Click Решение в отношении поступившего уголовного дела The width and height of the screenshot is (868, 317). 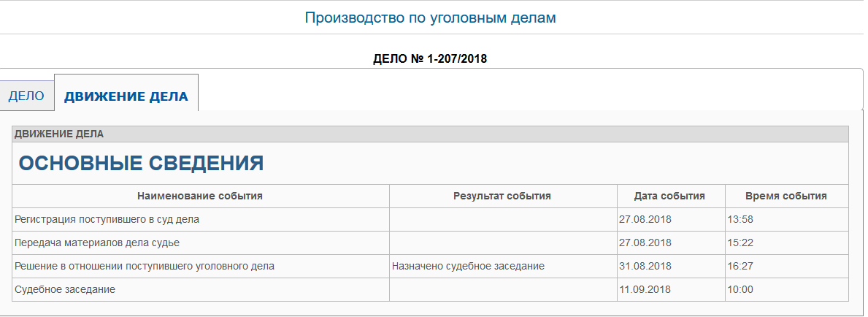click(145, 266)
